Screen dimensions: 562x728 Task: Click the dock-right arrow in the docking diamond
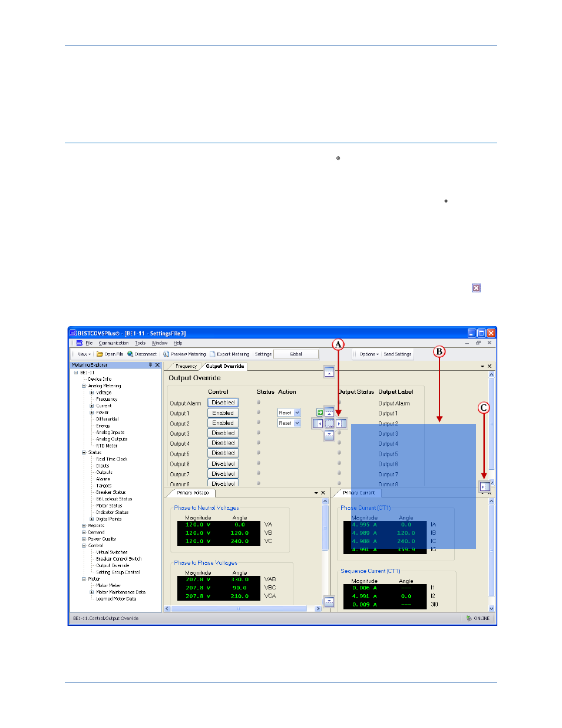pyautogui.click(x=340, y=423)
